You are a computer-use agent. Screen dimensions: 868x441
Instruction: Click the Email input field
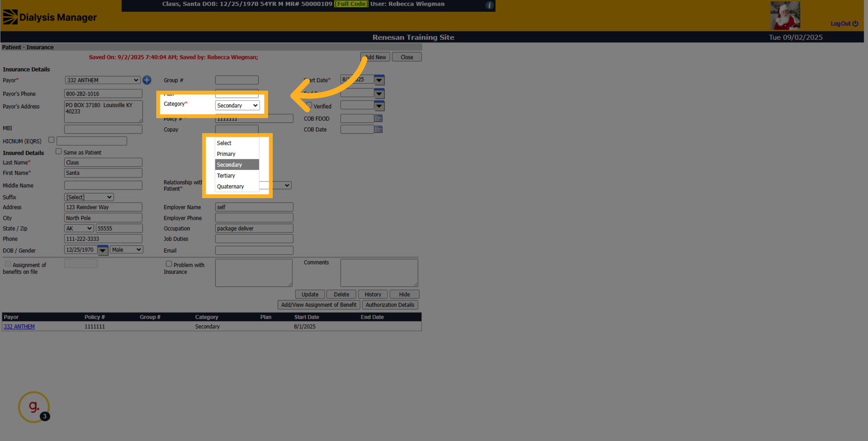[254, 250]
